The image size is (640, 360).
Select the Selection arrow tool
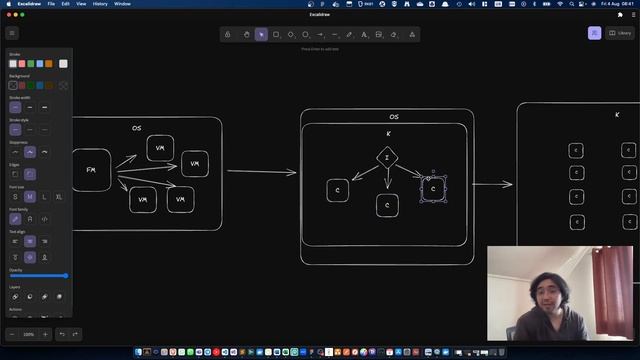(x=261, y=35)
